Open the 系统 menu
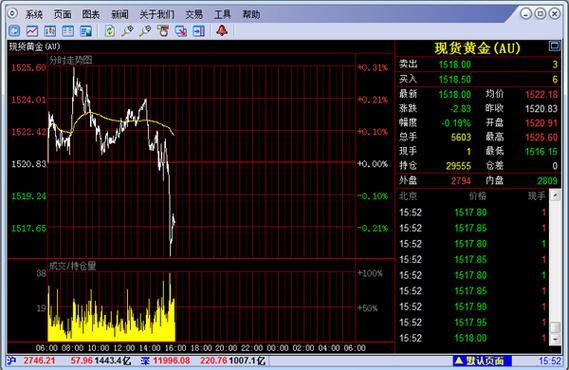Viewport: 569px width, 370px height. point(34,15)
